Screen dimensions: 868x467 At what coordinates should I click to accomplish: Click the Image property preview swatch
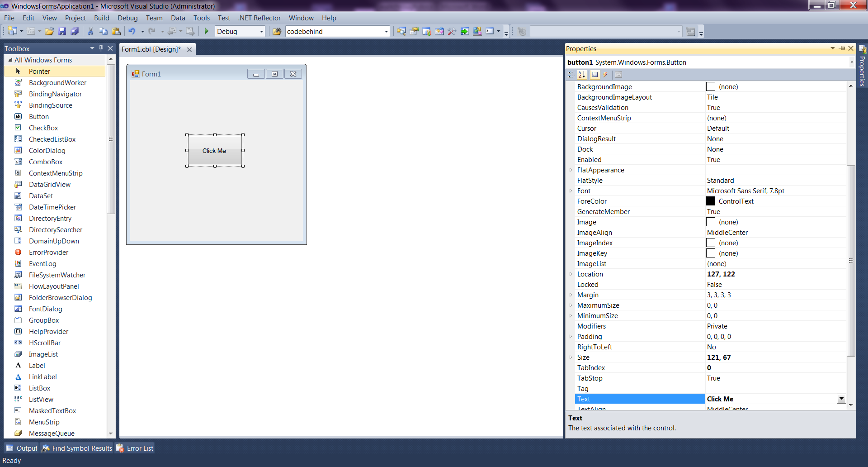(711, 222)
